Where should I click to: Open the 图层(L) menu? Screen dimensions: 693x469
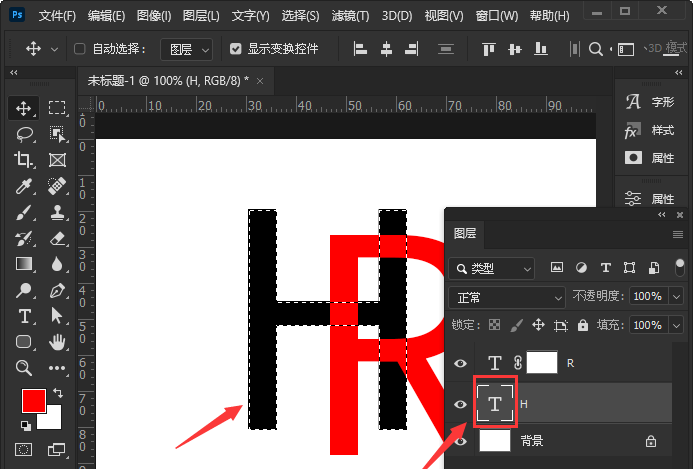point(201,16)
